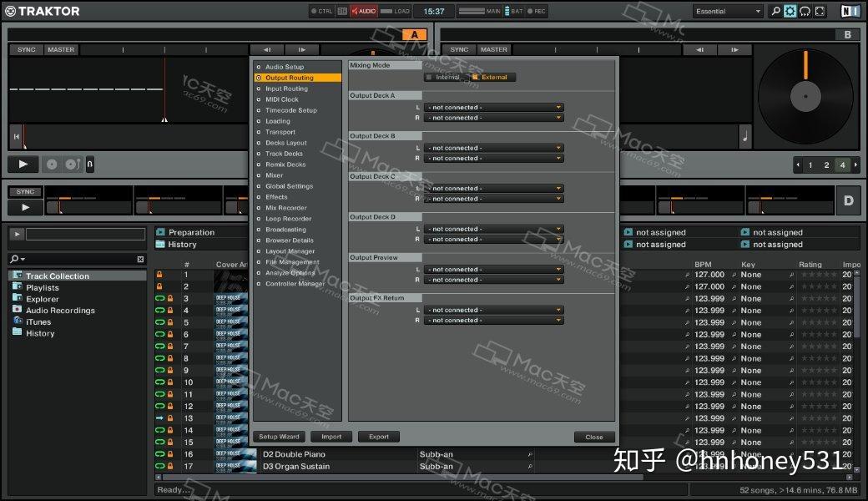Open Output Preview left channel dropdown

point(494,270)
